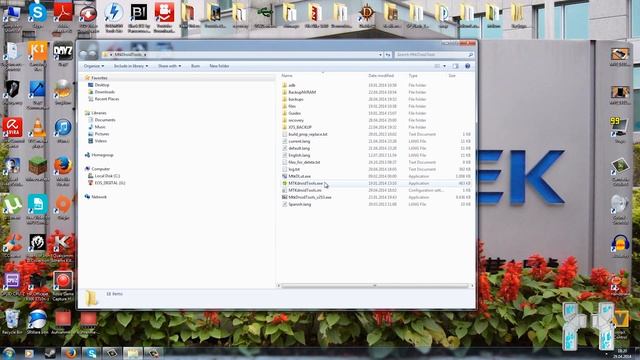
Task: Select the Guides folder
Action: coord(294,113)
